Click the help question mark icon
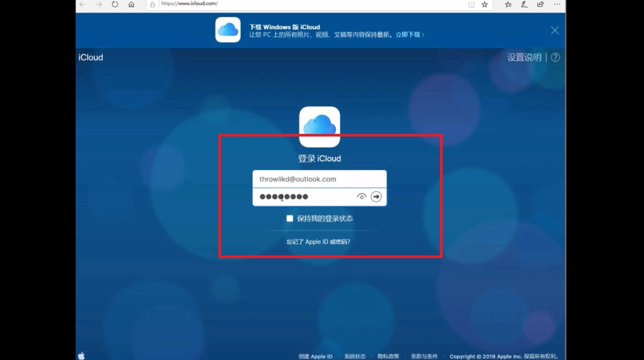 coord(555,57)
